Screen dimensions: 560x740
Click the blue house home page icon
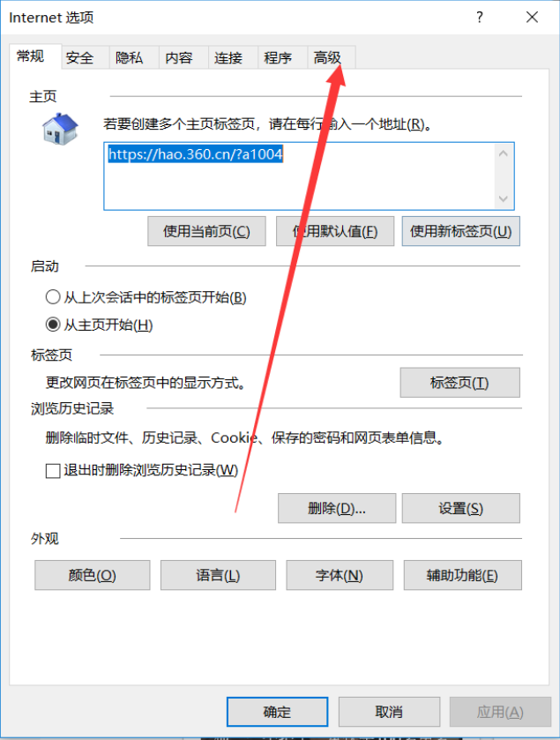60,129
